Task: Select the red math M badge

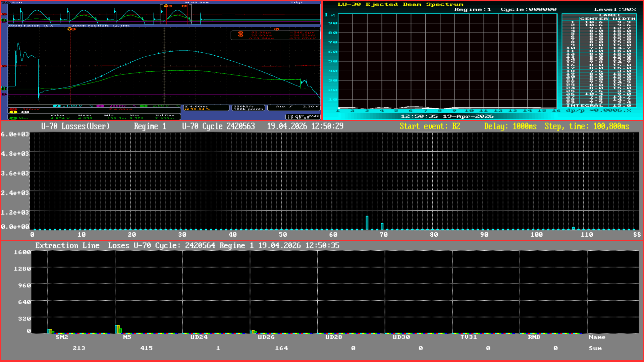Action: point(13,109)
